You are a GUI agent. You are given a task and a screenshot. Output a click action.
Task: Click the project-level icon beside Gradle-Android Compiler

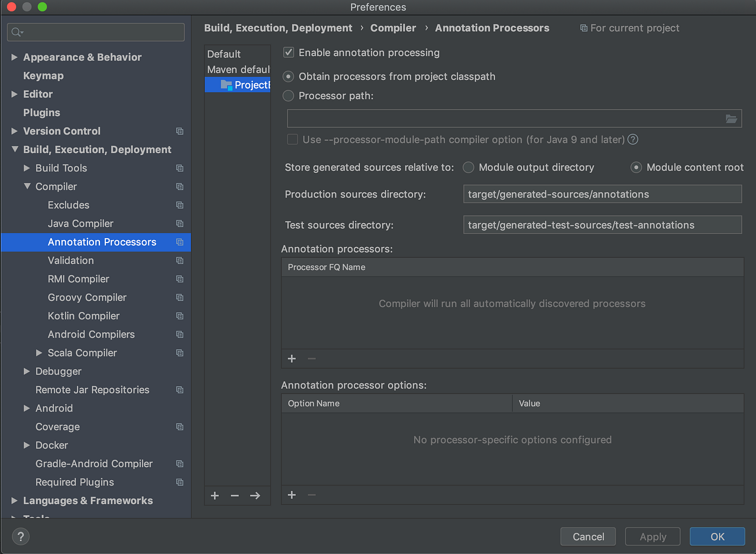180,464
